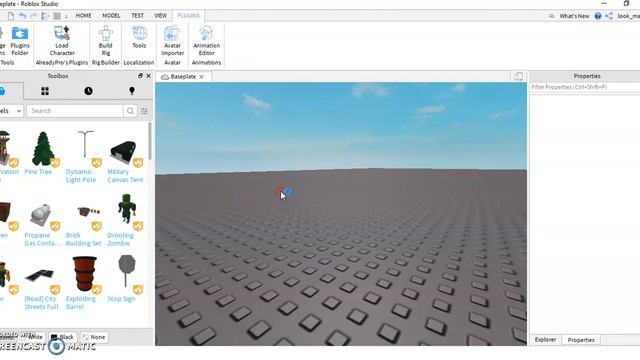Open the Build Rig tool
The image size is (640, 360).
(105, 41)
